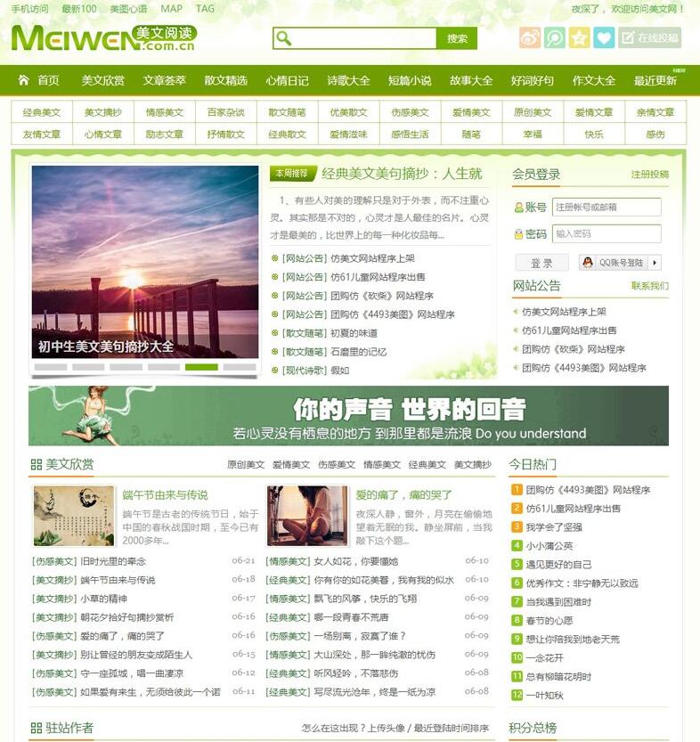Go to 散文精选 in main navigation
Viewport: 700px width, 742px height.
point(225,80)
